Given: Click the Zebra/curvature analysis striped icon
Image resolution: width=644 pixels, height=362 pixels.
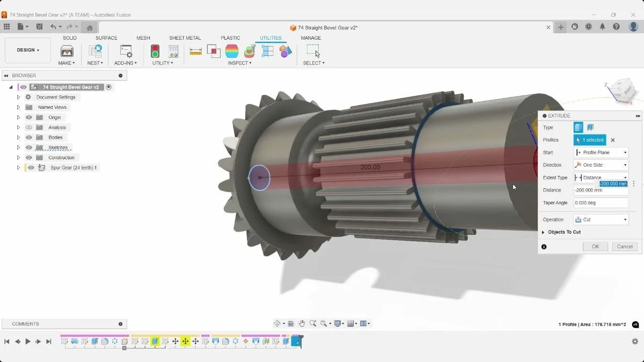Looking at the screenshot, I should coord(232,51).
